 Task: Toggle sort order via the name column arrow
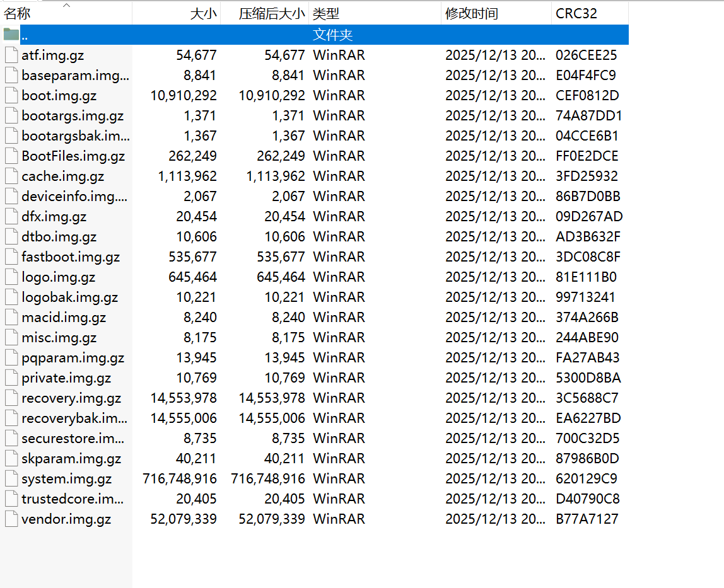(x=66, y=6)
